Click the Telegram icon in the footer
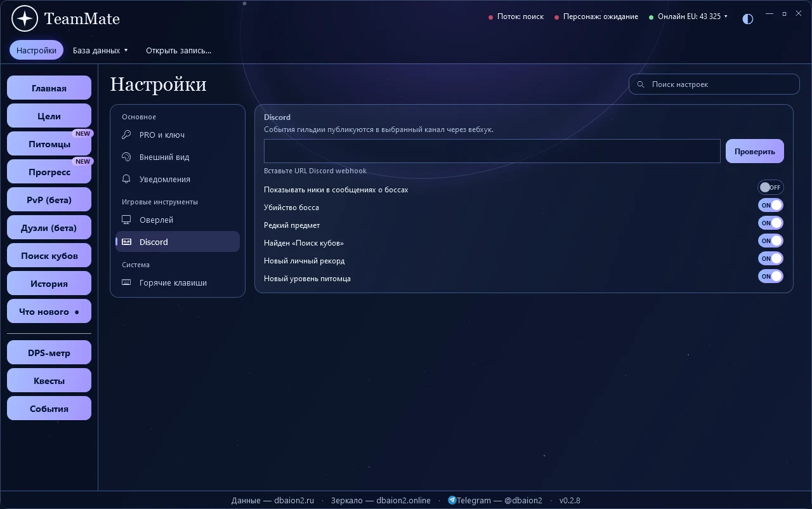The width and height of the screenshot is (812, 509). (452, 500)
